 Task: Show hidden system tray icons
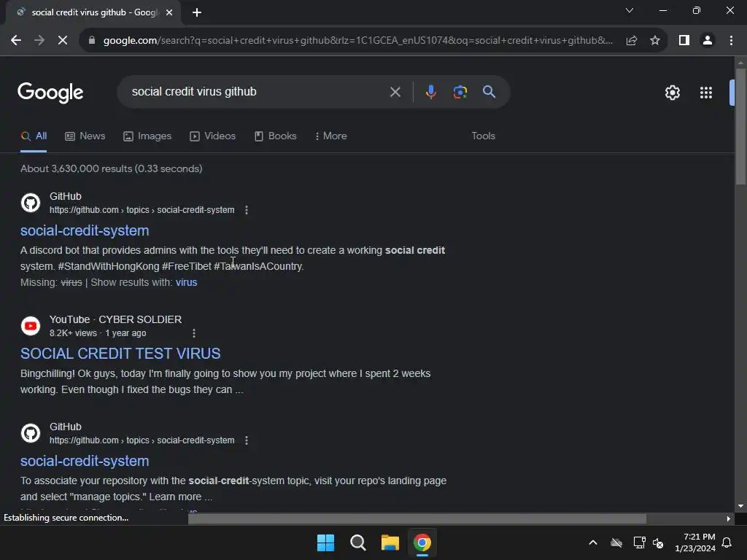click(x=592, y=542)
